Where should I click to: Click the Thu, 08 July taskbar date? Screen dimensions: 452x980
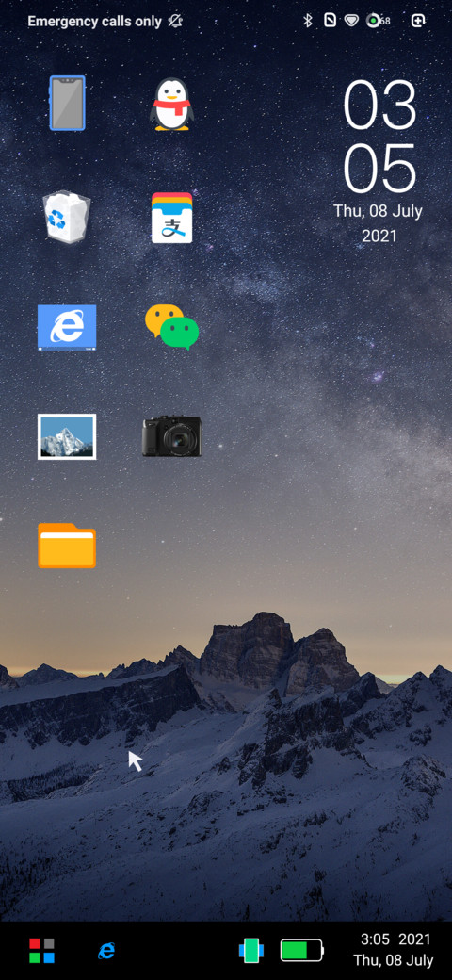(x=394, y=960)
